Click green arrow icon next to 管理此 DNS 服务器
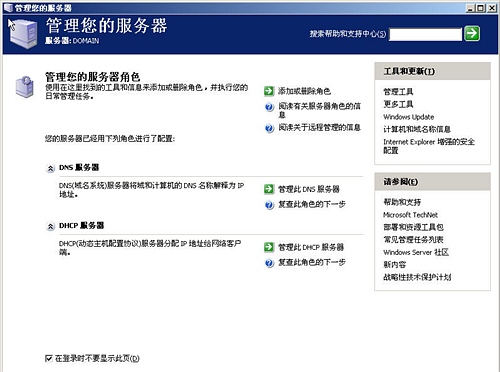Viewport: 500px width, 372px height. (x=269, y=189)
